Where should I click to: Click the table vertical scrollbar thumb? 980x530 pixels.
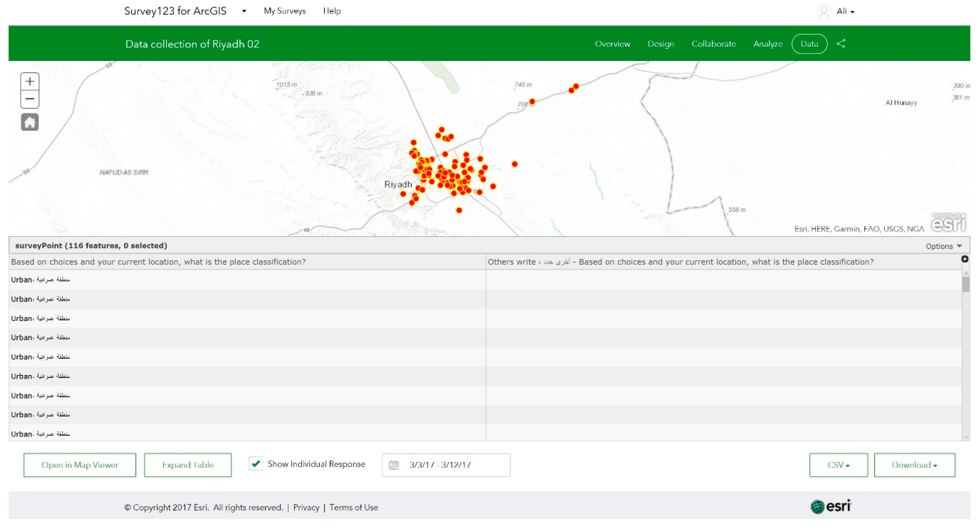click(x=966, y=284)
